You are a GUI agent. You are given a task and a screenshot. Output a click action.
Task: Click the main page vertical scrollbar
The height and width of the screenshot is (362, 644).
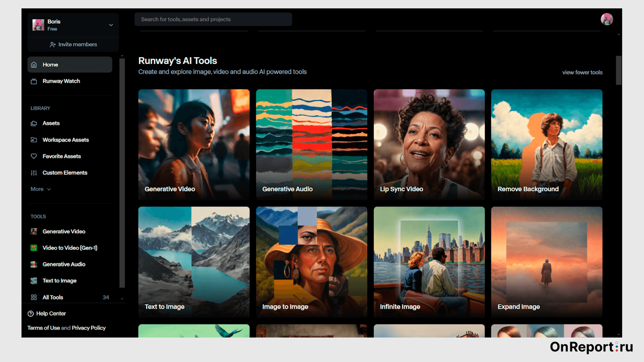[619, 70]
